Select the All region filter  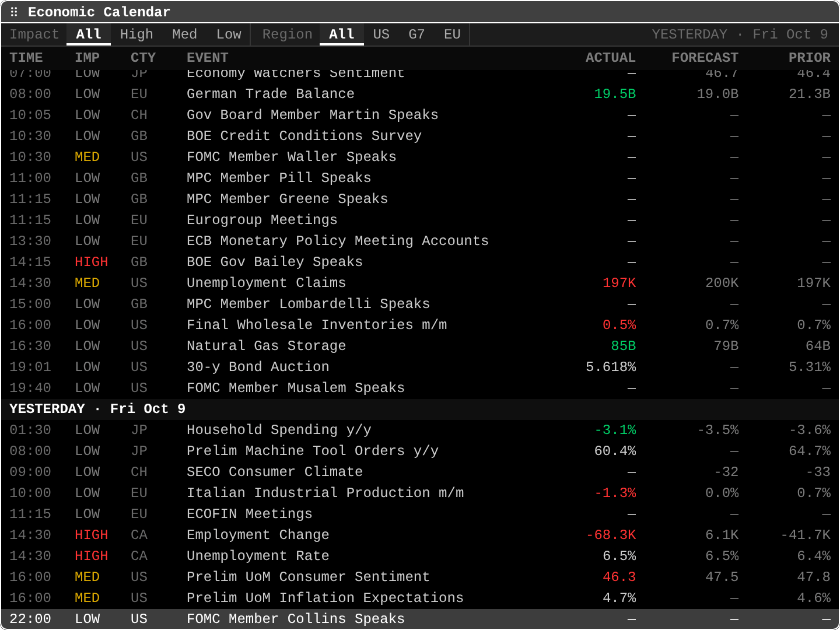(342, 34)
